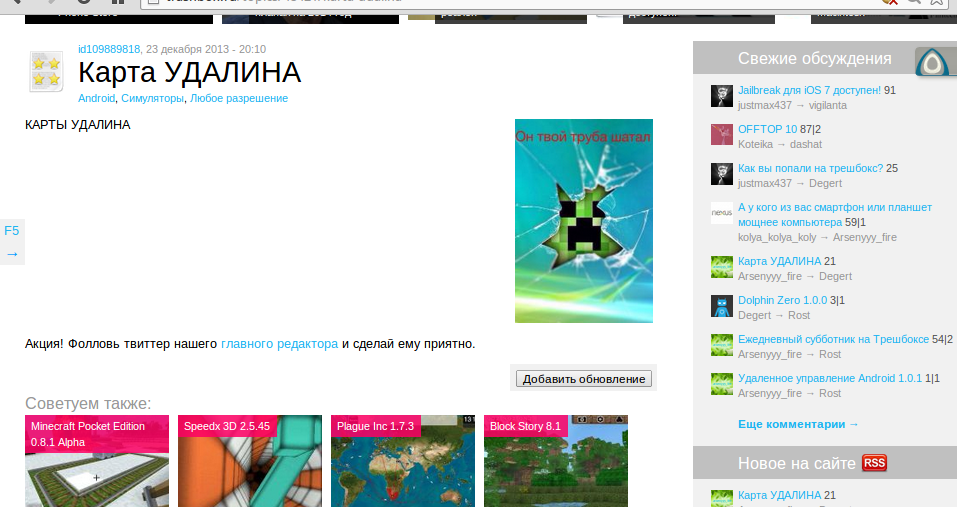Click the four-star rating icon beside the title

(x=46, y=71)
